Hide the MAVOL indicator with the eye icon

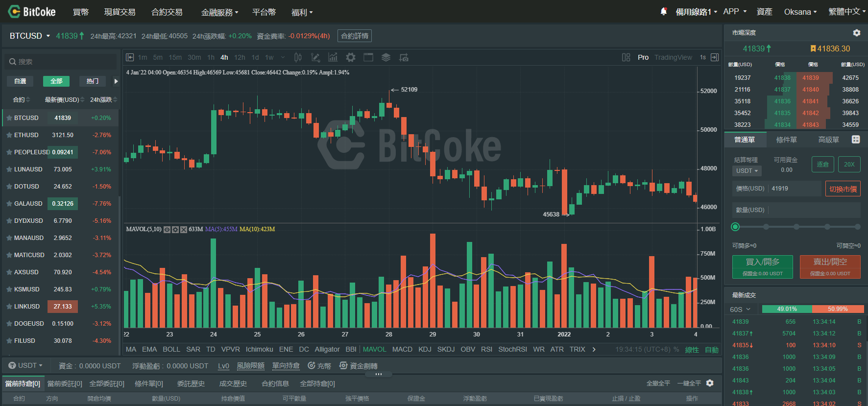point(167,229)
